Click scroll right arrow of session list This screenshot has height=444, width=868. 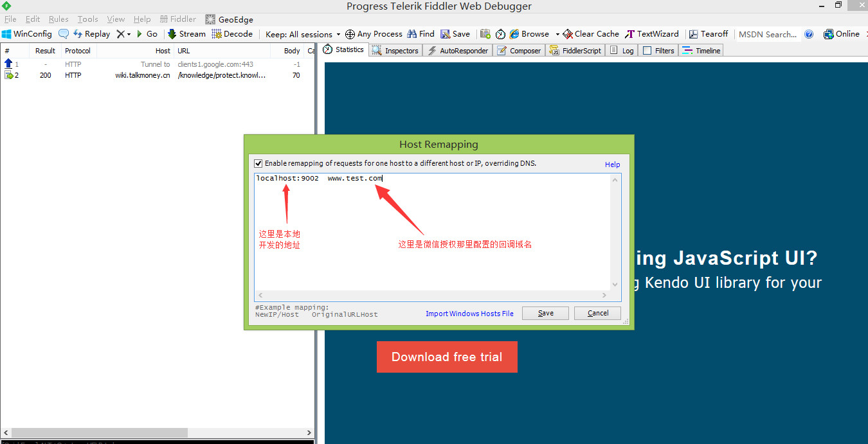(x=309, y=433)
